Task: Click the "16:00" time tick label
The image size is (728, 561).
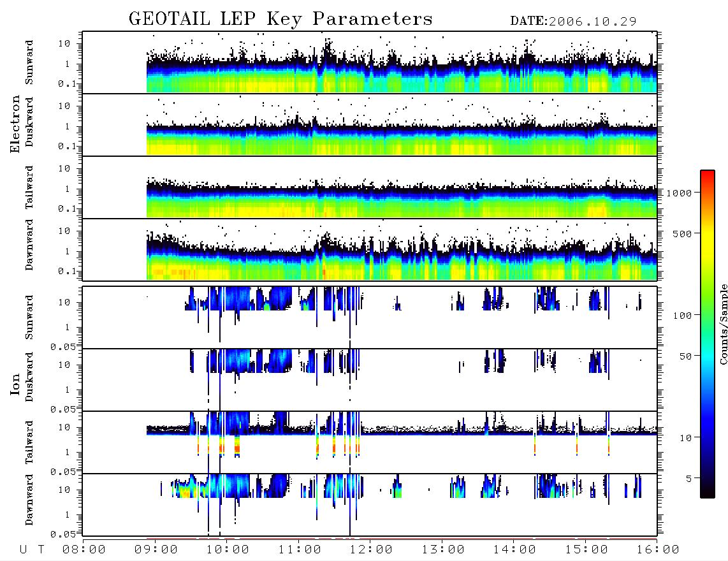Action: tap(658, 550)
